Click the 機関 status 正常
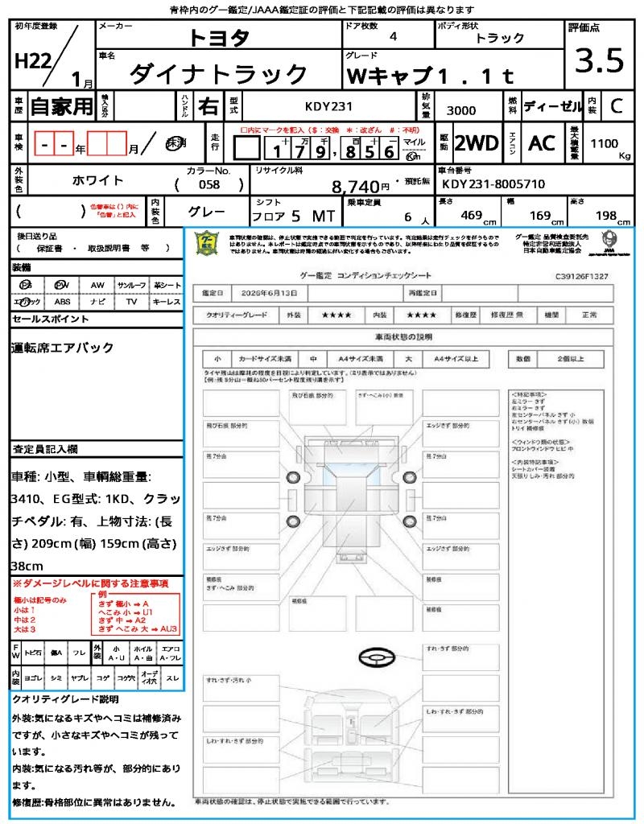The image size is (644, 824). [x=589, y=315]
